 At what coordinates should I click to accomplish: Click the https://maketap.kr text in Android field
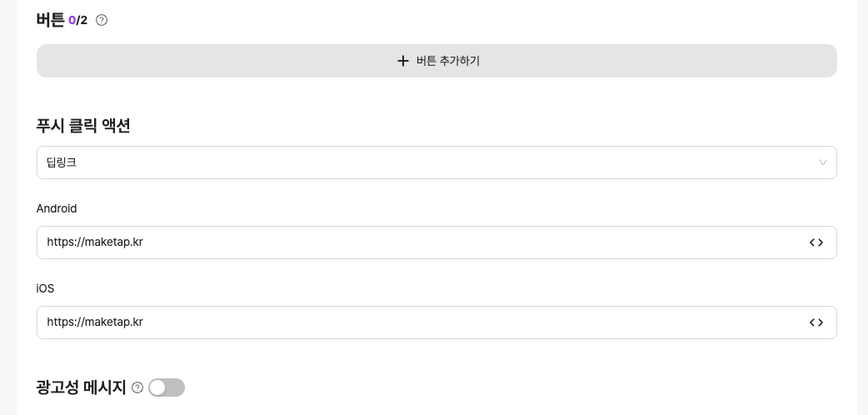95,242
